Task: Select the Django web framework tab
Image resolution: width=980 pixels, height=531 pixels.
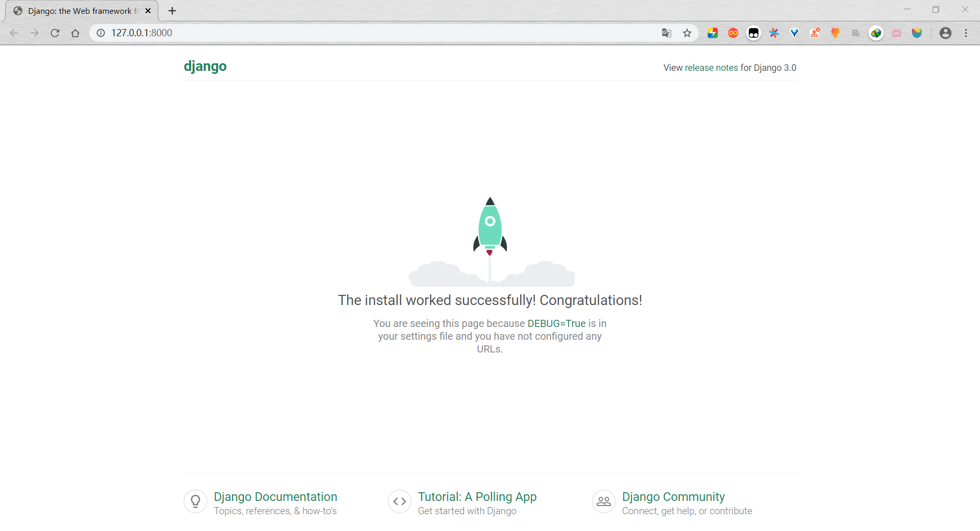Action: [82, 11]
